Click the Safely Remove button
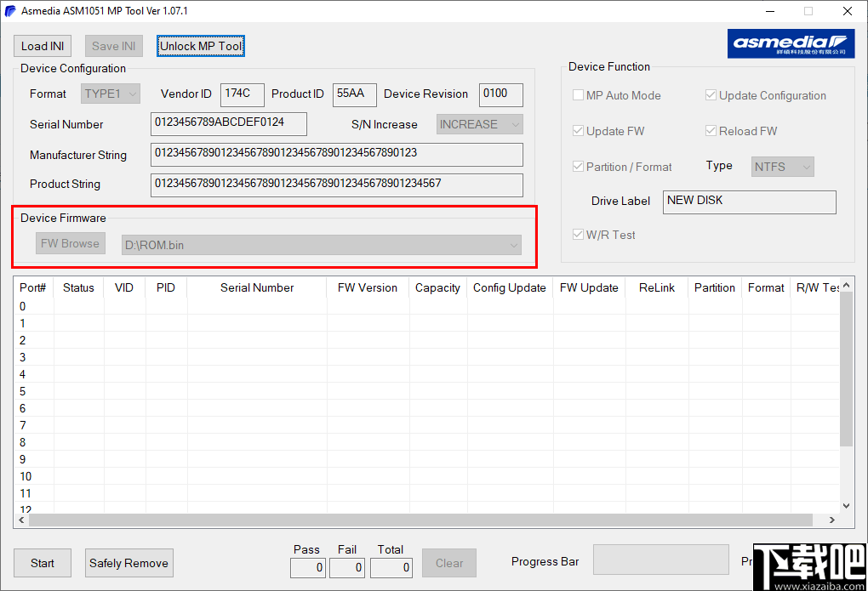The height and width of the screenshot is (591, 868). 128,563
